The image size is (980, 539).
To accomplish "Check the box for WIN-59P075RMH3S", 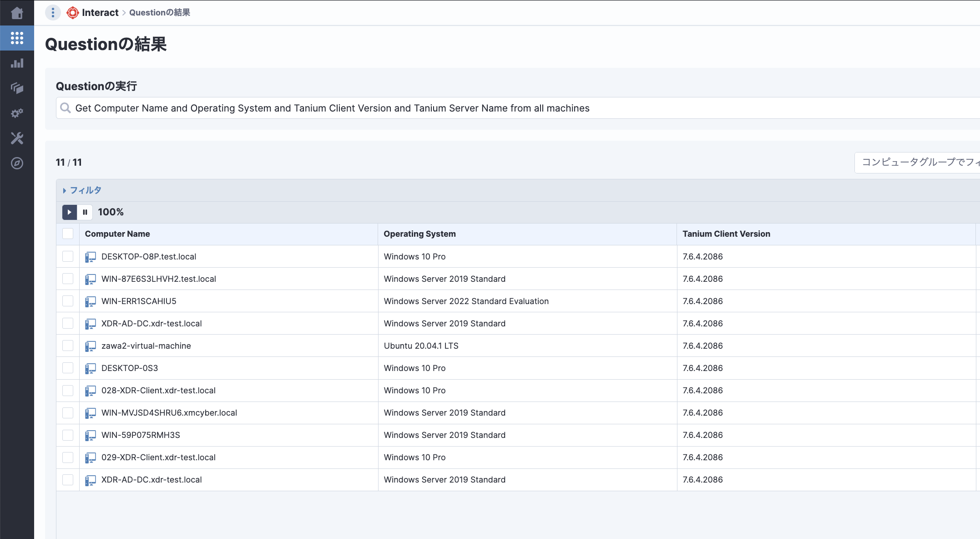I will [x=68, y=435].
